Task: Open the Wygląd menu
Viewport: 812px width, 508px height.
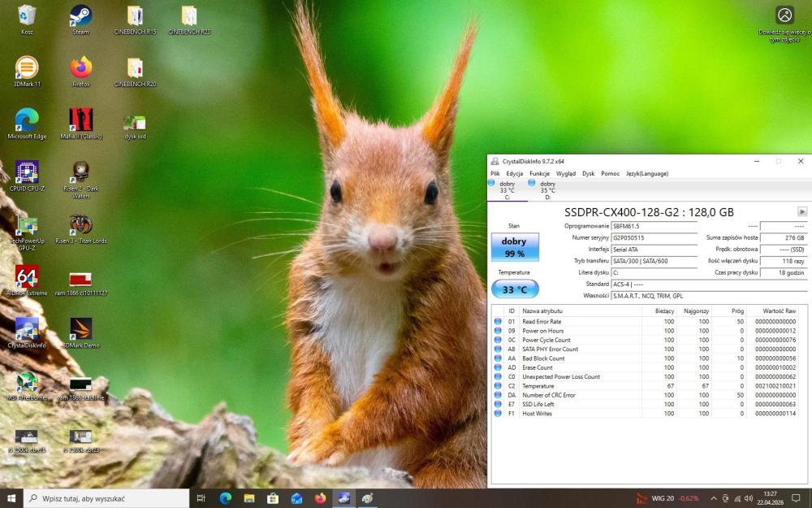Action: tap(565, 174)
